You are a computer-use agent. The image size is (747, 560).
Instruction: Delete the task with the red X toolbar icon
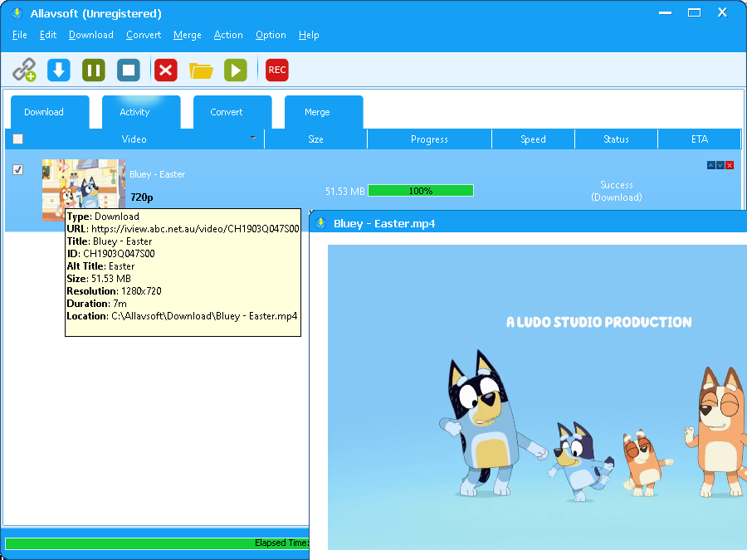point(166,70)
